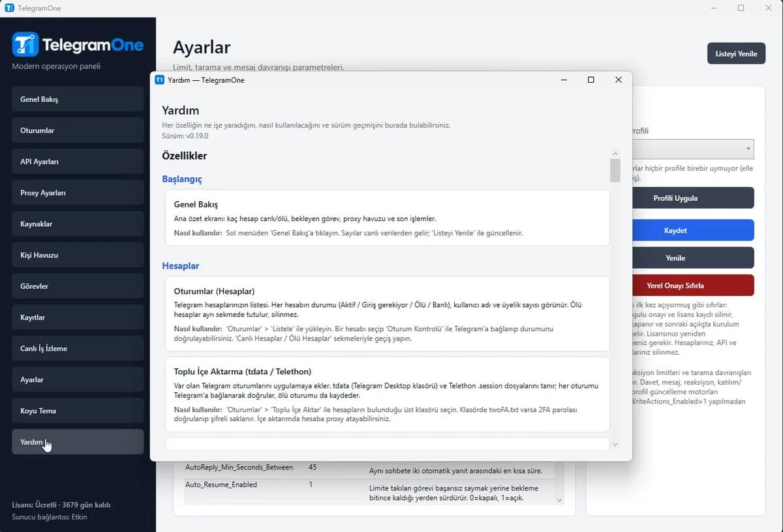Click the value 45 in settings table
The image size is (783, 532).
coord(313,467)
